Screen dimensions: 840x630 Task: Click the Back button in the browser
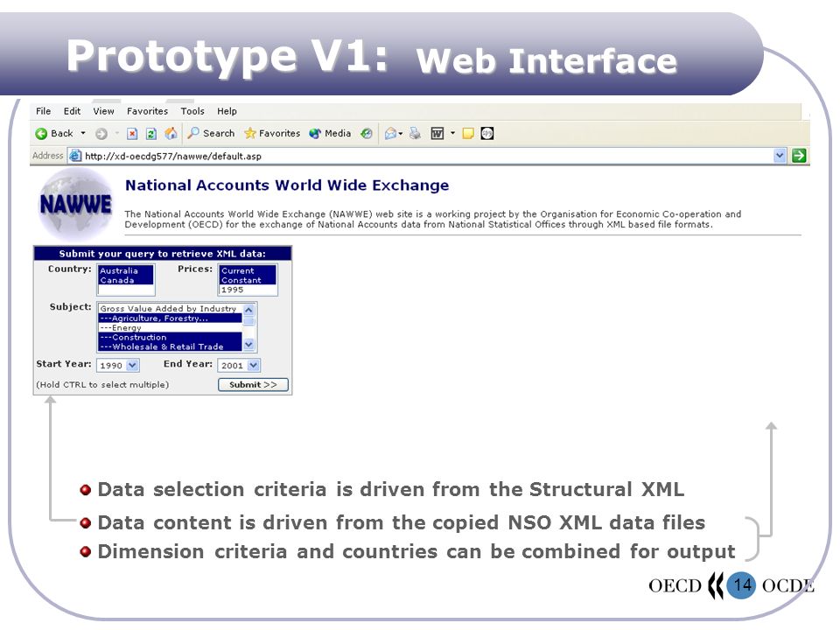pos(54,133)
